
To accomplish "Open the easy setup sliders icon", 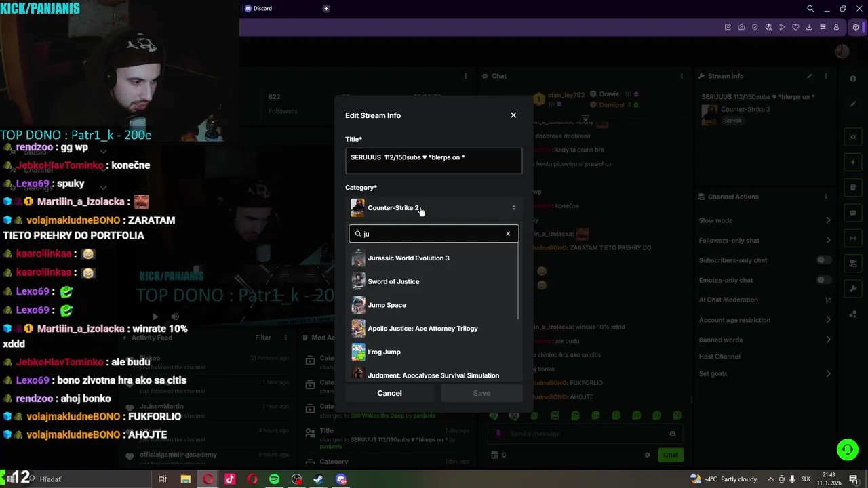I will tap(823, 27).
